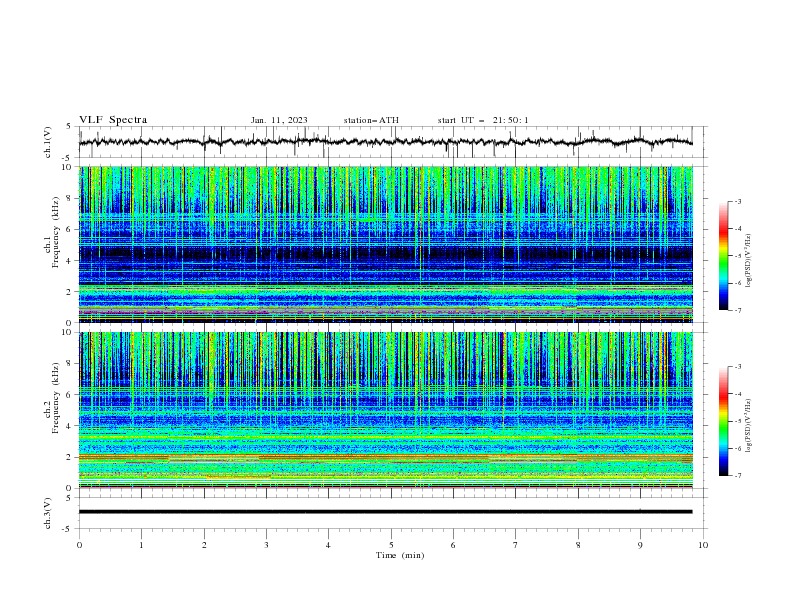792x612 pixels.
Task: Click the 'ch.3(V)' axis label
Action: [48, 513]
